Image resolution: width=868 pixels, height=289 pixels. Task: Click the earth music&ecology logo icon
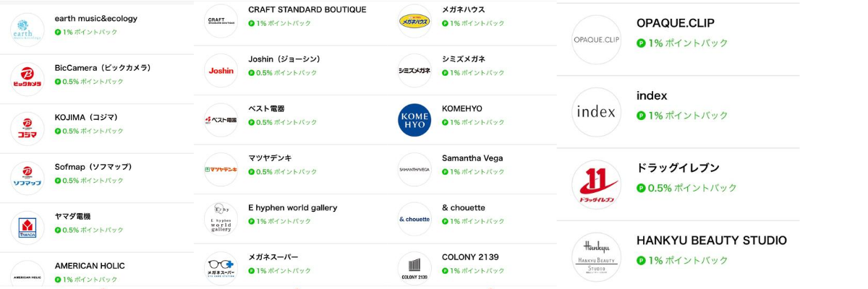click(x=27, y=30)
